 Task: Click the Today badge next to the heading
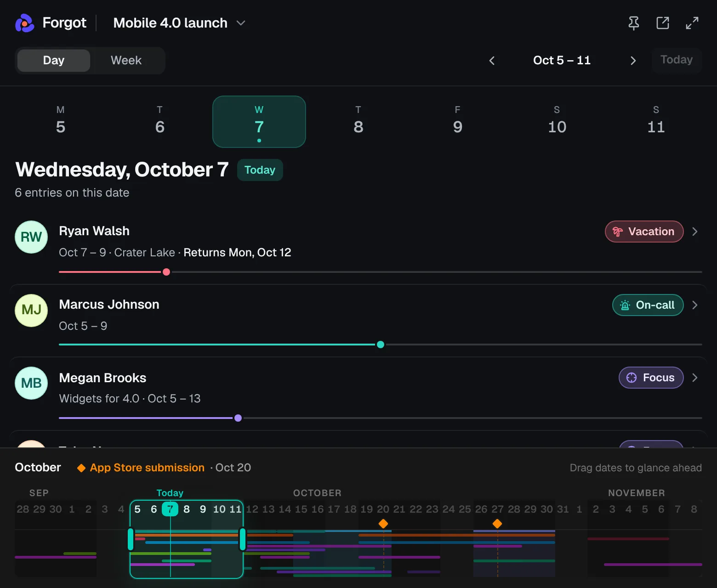(260, 170)
